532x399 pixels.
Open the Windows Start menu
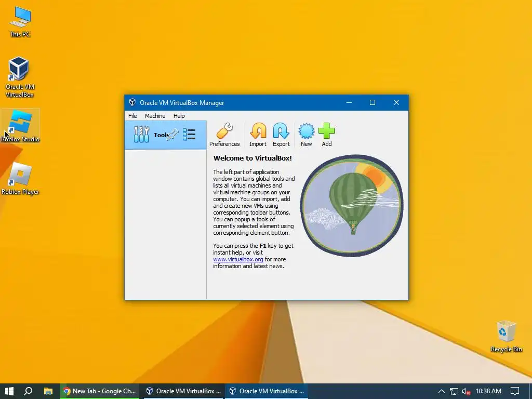tap(9, 391)
